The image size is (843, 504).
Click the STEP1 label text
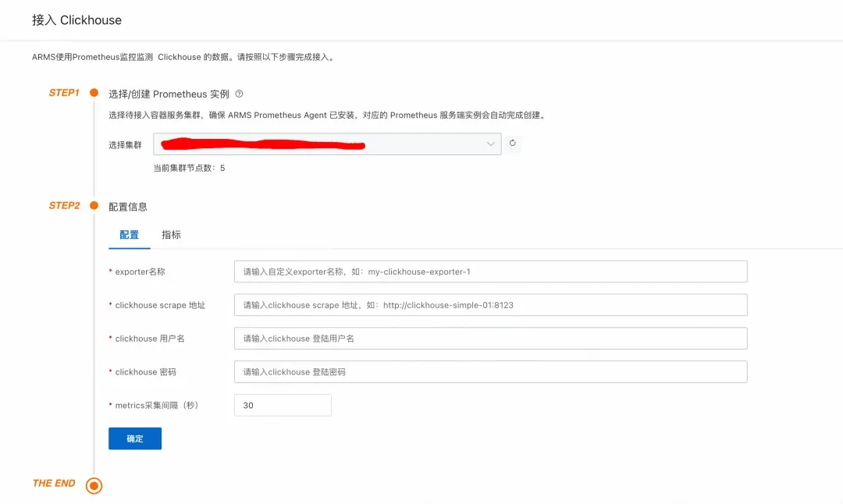pyautogui.click(x=64, y=92)
